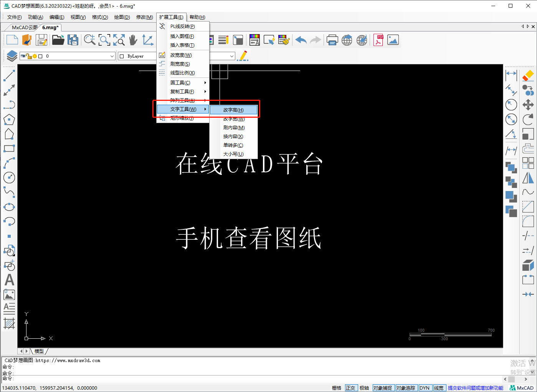The width and height of the screenshot is (537, 392).
Task: Select 文字工具(W) menu entry
Action: (183, 109)
